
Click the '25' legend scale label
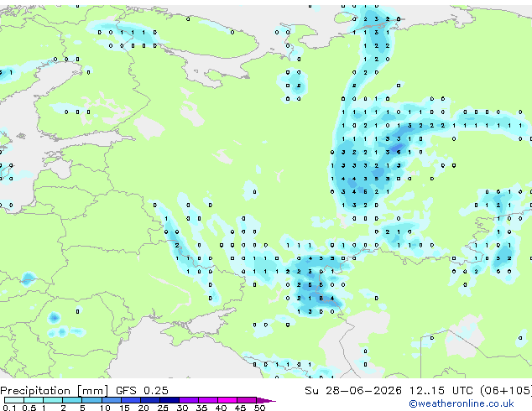[163, 408]
